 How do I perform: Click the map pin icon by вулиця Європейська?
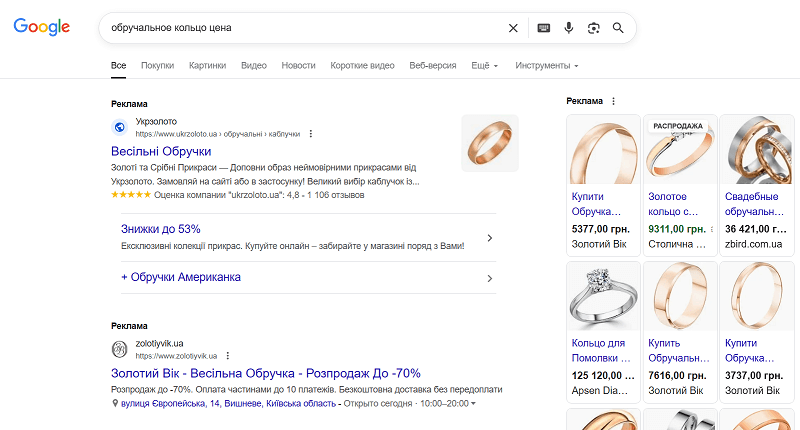115,403
